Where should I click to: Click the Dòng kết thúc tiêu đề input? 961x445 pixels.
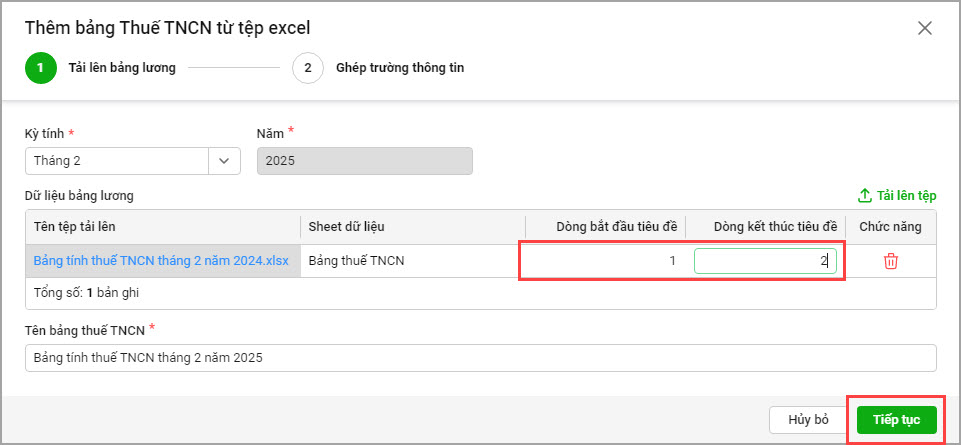click(765, 261)
